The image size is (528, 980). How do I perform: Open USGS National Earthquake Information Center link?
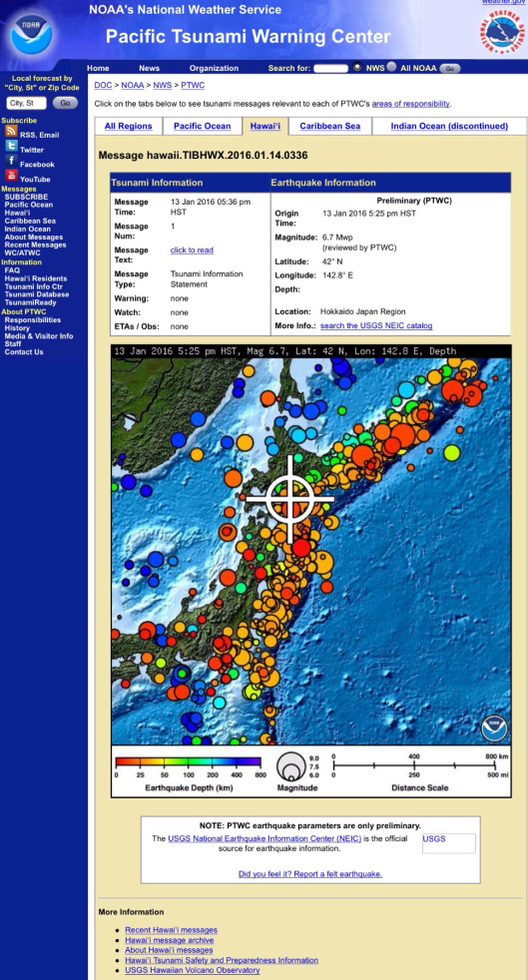264,838
